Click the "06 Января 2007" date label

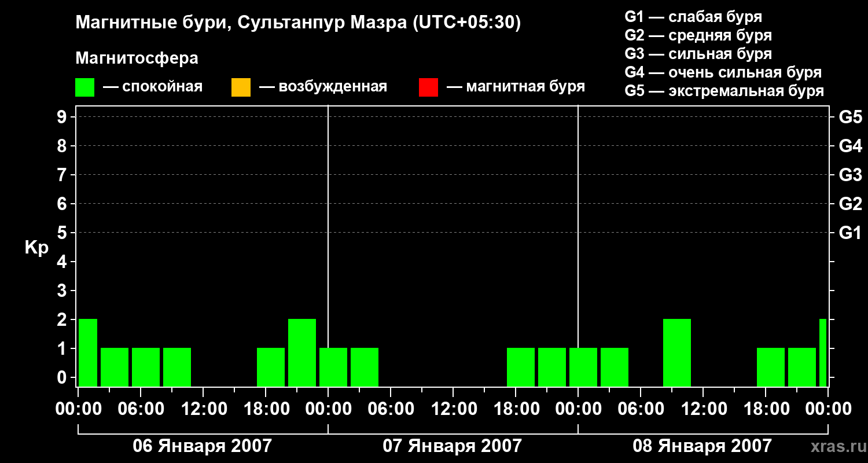(203, 446)
